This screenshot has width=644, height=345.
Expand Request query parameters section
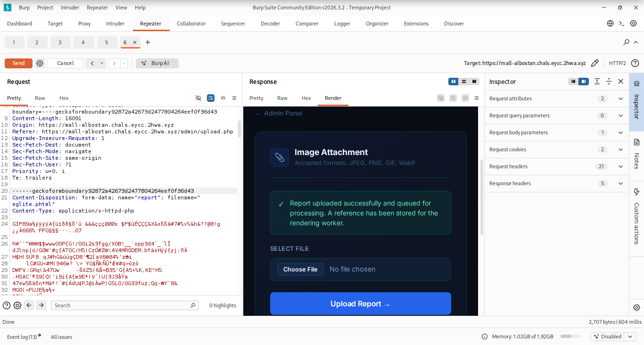pos(621,115)
